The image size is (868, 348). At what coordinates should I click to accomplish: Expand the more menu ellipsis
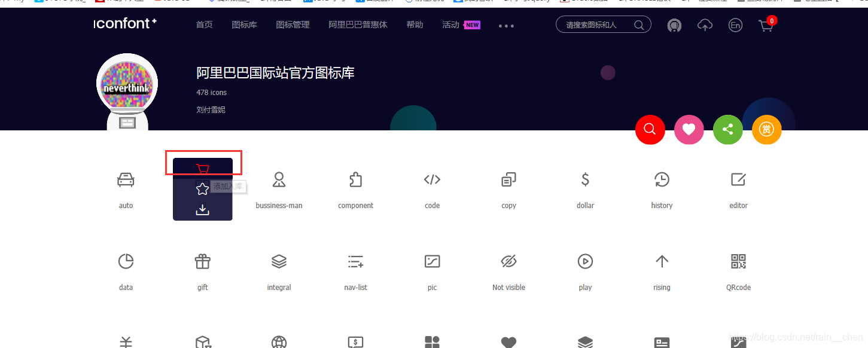[x=506, y=26]
